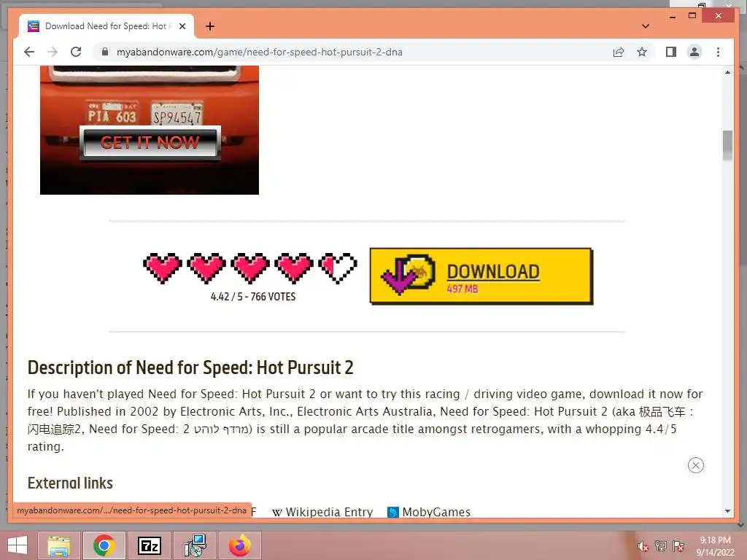Rate the game with the fourth heart
The height and width of the screenshot is (560, 747).
pyautogui.click(x=294, y=268)
